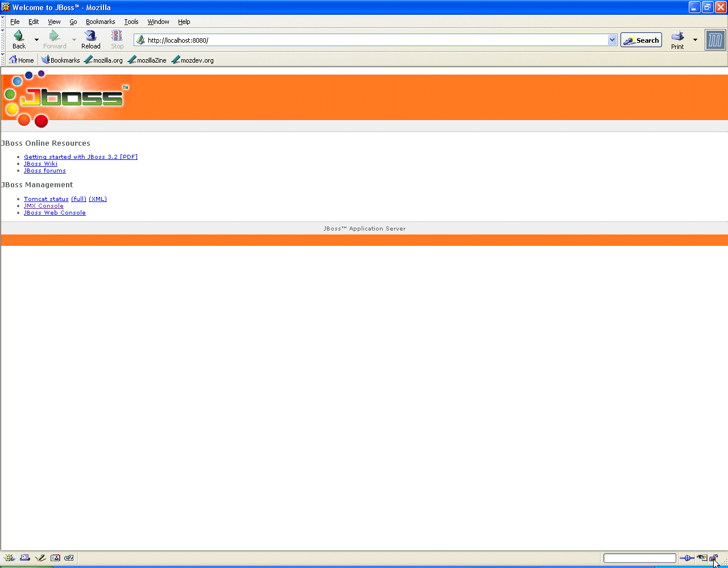The width and height of the screenshot is (728, 568).
Task: Open the Back history dropdown arrow
Action: 36,40
